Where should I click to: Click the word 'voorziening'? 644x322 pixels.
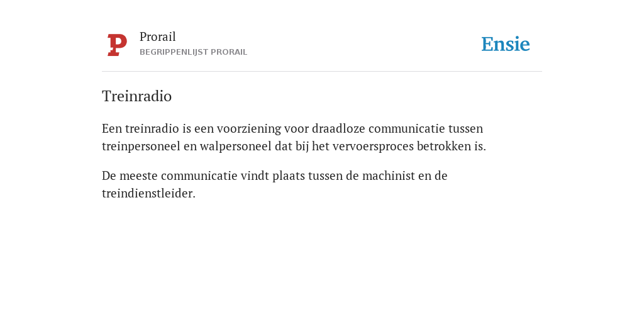point(249,128)
